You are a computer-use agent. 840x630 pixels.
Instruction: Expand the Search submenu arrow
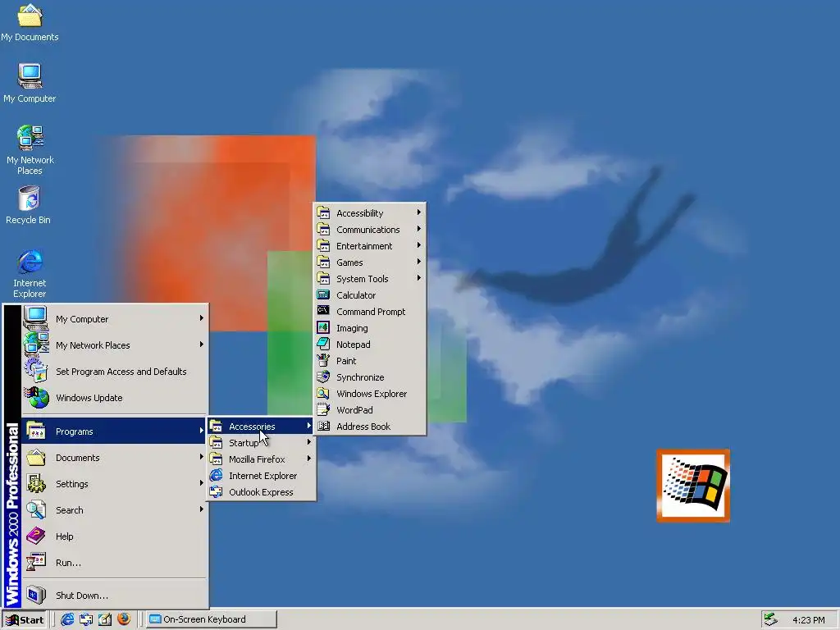pos(202,509)
